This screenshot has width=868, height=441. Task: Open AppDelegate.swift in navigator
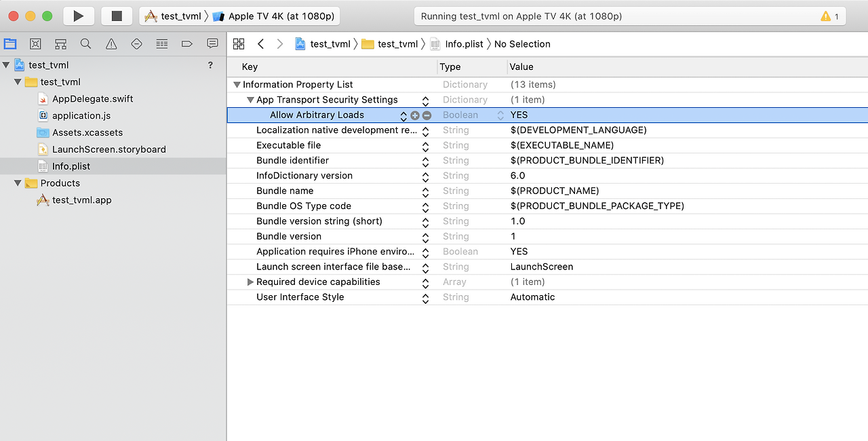click(92, 99)
